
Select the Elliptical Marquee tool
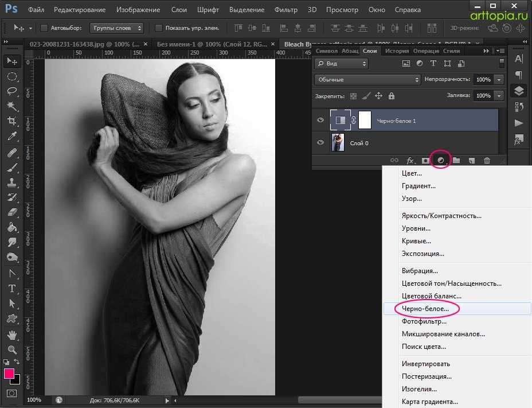(12, 76)
